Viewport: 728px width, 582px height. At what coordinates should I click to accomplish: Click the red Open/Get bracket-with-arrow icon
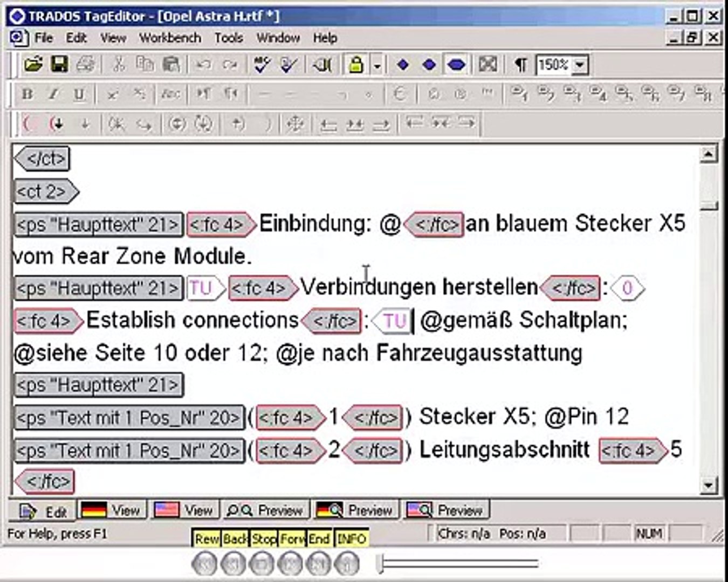click(x=57, y=124)
